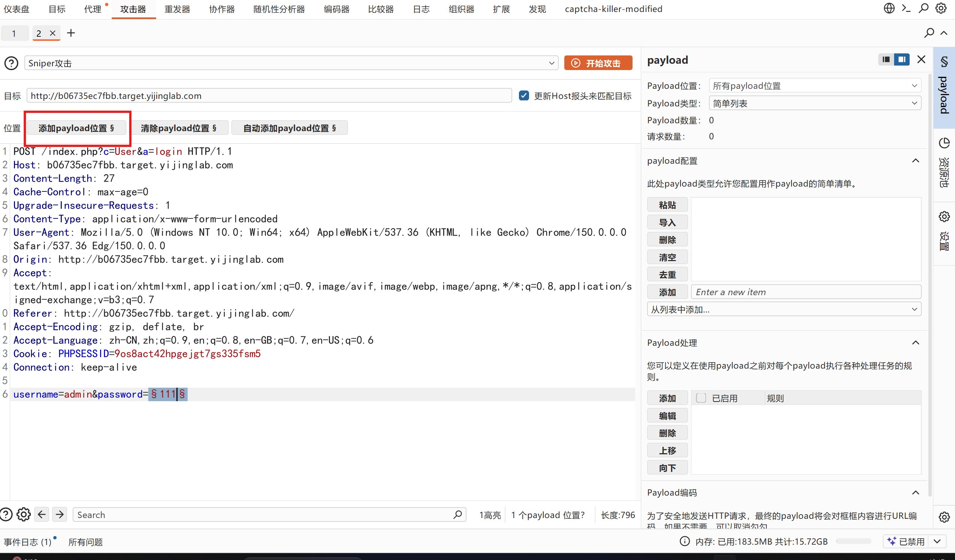Click the payload section-sign sidebar icon
Image resolution: width=955 pixels, height=560 pixels.
tap(944, 61)
